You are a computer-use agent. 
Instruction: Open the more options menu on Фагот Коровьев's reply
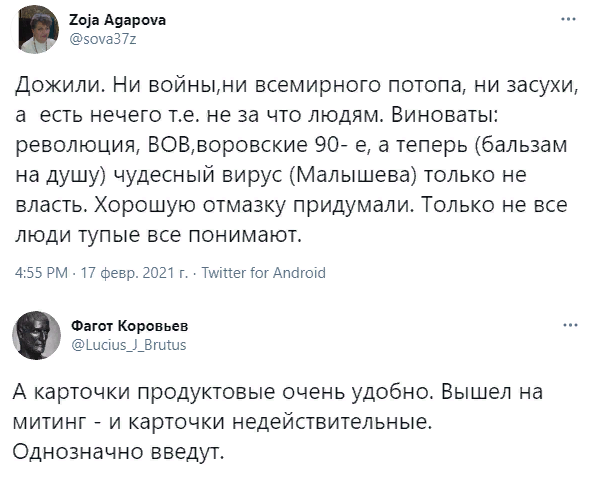click(570, 325)
